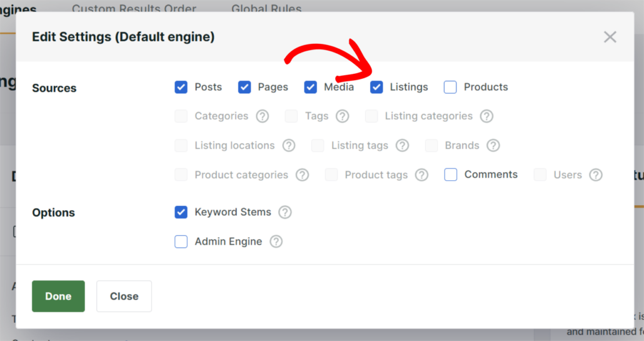
Task: Toggle the disabled Tags checkbox
Action: click(x=291, y=116)
